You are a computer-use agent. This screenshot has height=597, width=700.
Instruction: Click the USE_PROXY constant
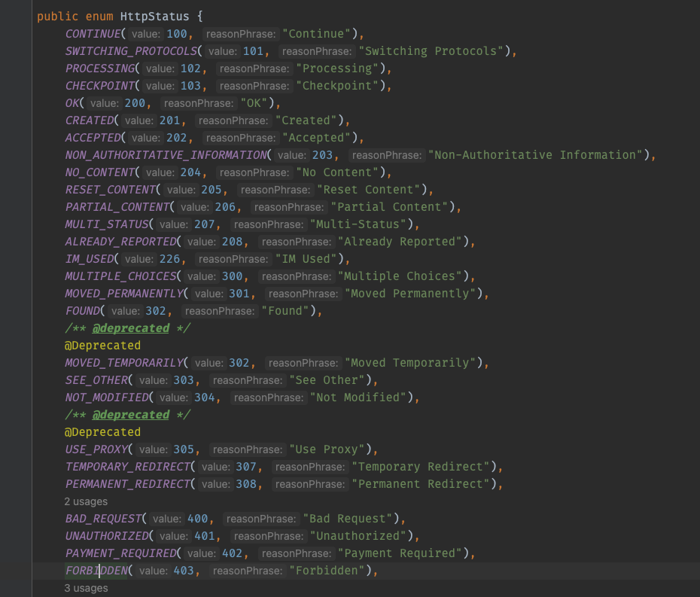tap(96, 449)
